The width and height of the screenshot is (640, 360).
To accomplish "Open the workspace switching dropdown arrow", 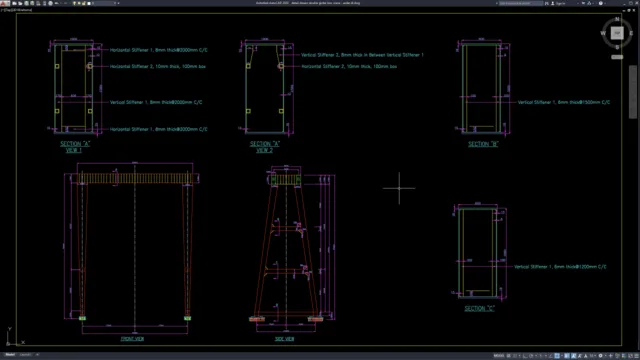I will (606, 356).
